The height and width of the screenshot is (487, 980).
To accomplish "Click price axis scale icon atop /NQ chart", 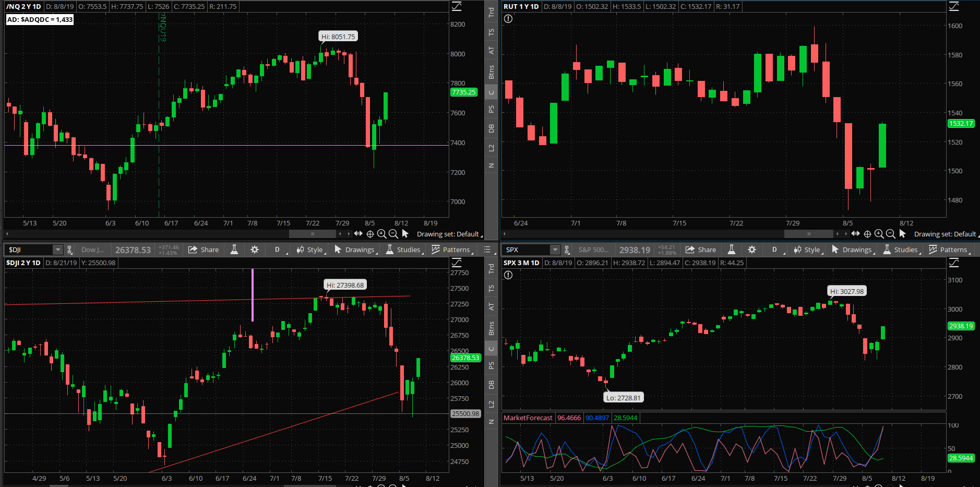I will 457,6.
